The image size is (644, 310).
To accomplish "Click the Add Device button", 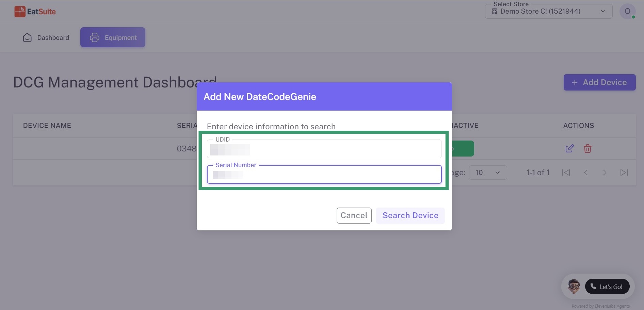I will coord(599,82).
